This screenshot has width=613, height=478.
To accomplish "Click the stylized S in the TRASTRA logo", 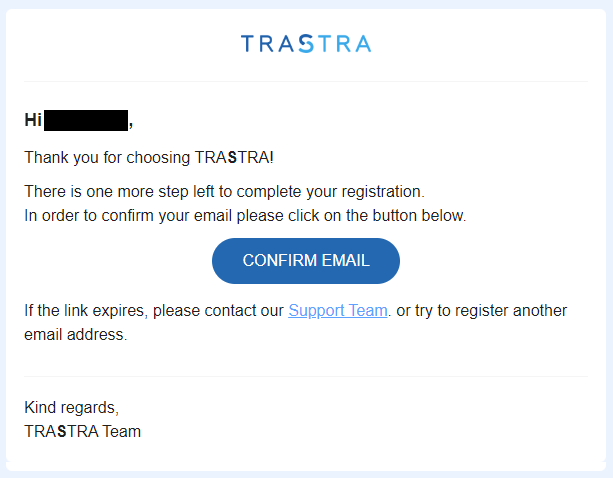I will click(306, 43).
